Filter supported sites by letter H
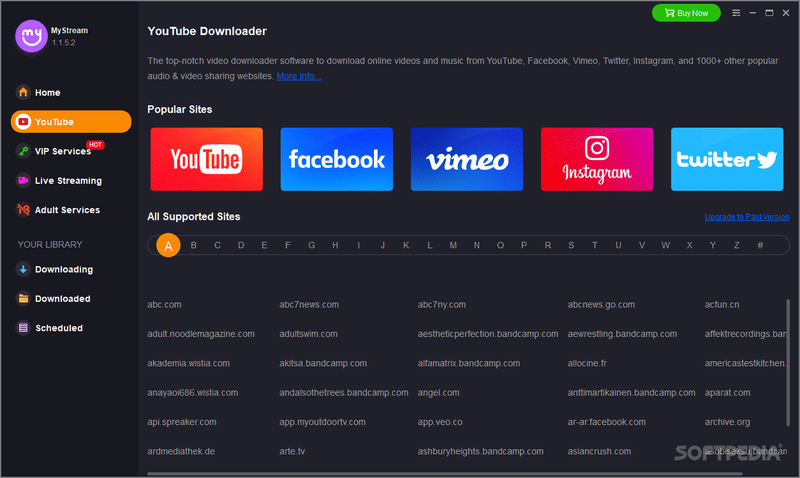 335,245
